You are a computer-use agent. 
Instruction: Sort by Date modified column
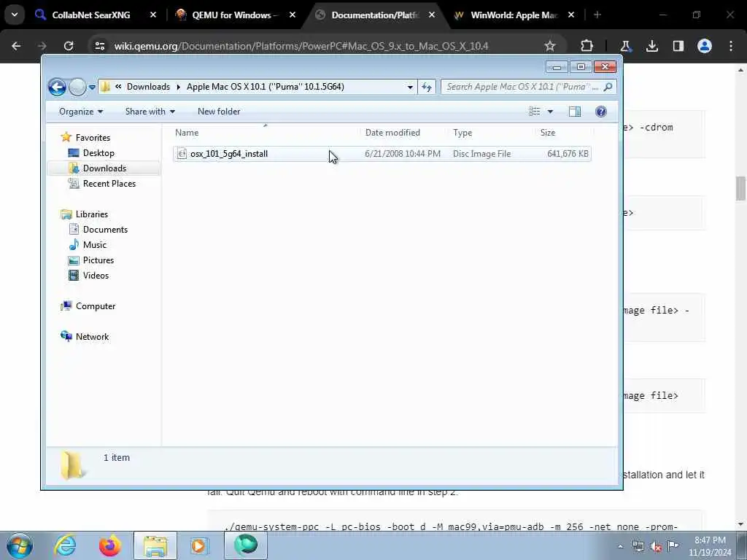coord(403,133)
